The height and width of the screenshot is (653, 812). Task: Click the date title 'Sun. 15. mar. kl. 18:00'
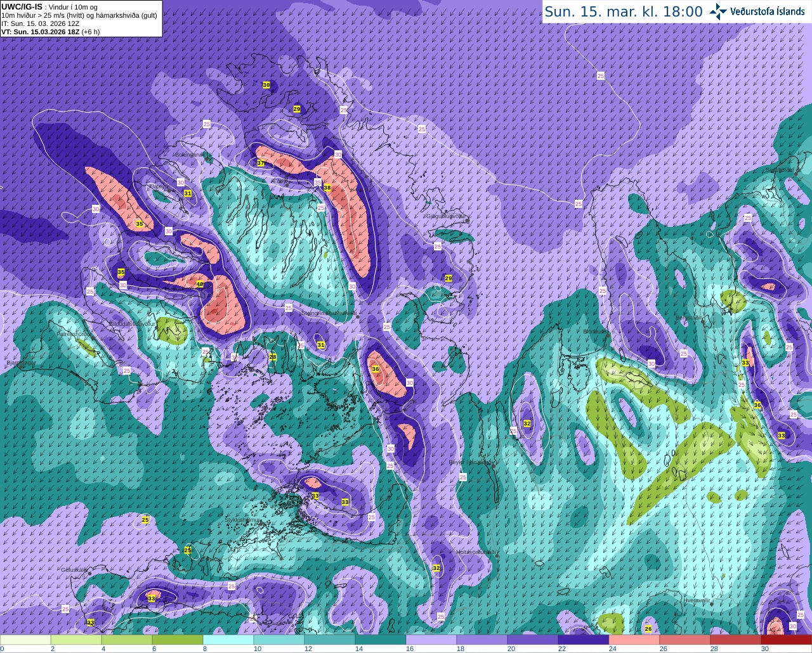pyautogui.click(x=624, y=11)
